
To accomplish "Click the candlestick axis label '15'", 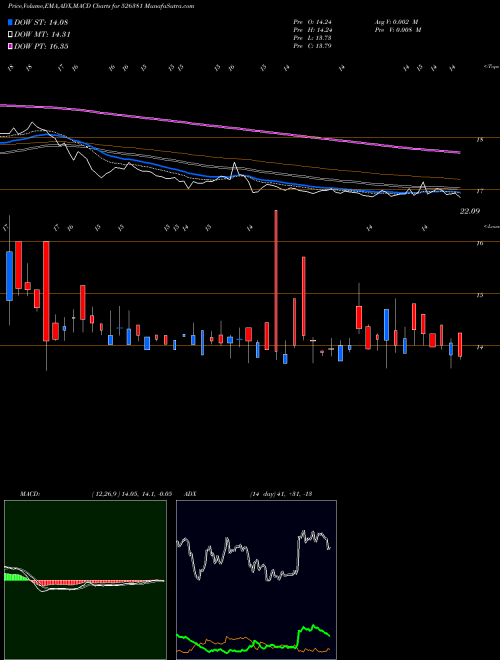I will coord(479,295).
